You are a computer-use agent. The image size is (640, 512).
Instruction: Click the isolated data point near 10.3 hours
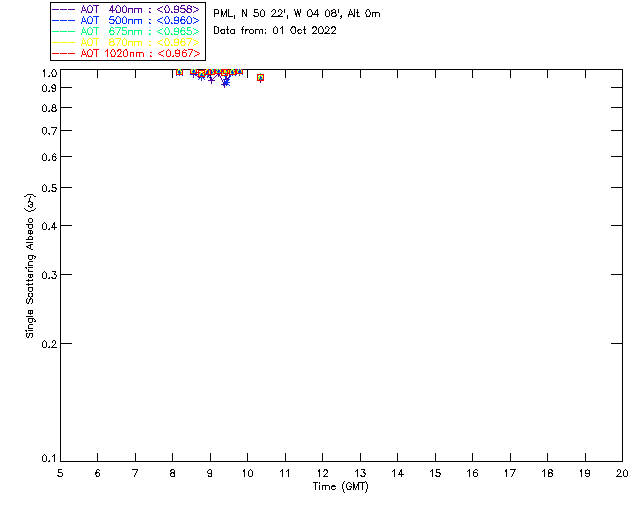[260, 78]
